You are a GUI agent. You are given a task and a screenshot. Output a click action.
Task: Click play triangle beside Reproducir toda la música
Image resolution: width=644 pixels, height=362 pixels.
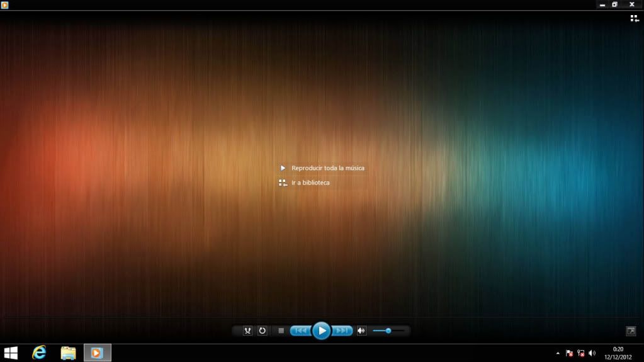(x=283, y=168)
